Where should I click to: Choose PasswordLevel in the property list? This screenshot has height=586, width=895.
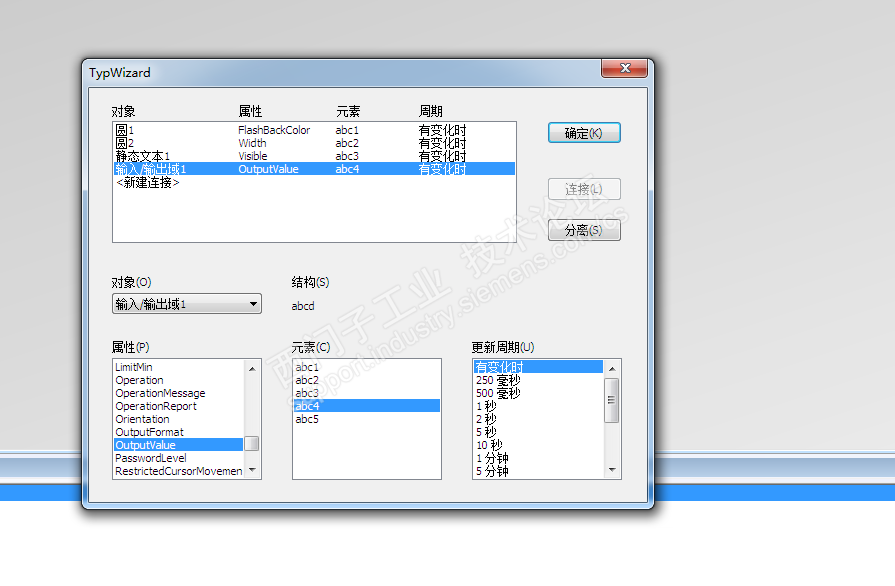[x=179, y=458]
